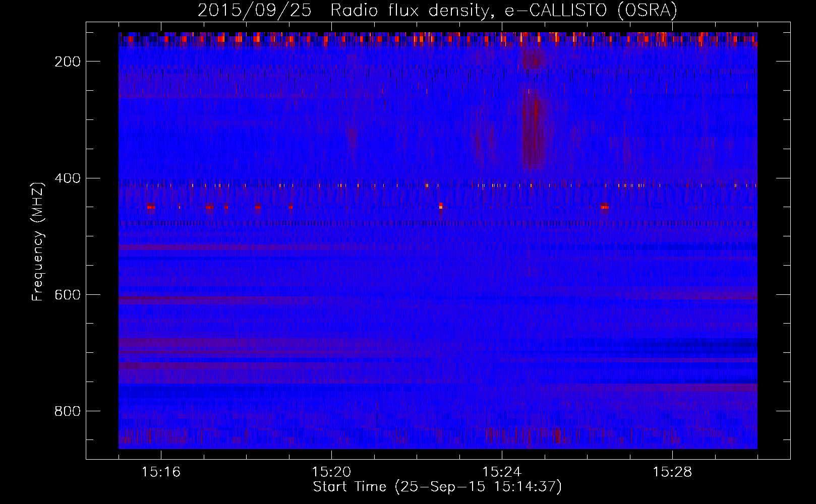Select the 400 frequency tick label
The height and width of the screenshot is (504, 816).
tap(68, 178)
